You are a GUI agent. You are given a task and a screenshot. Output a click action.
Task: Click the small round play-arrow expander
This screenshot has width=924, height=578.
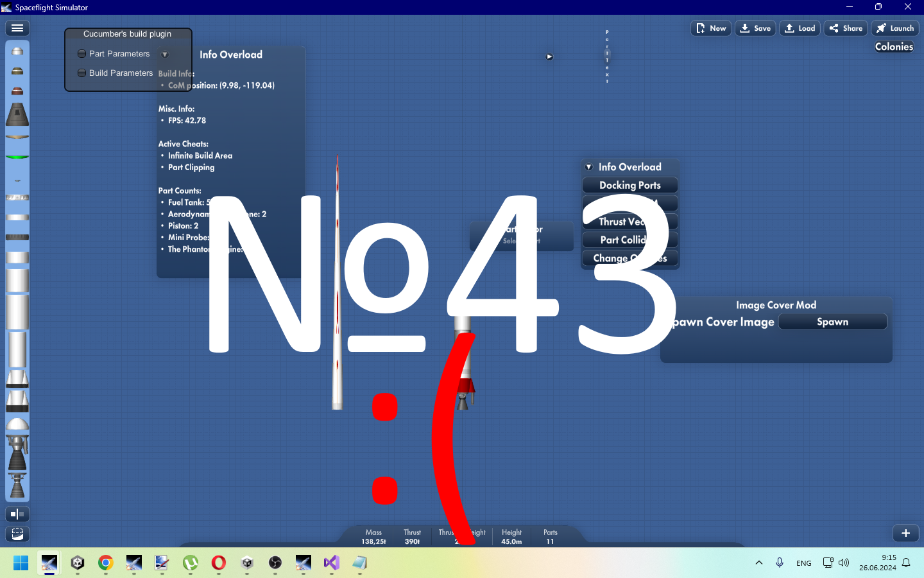coord(549,57)
